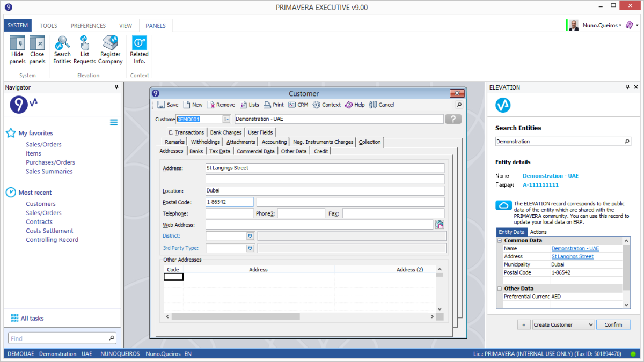Image resolution: width=644 pixels, height=362 pixels.
Task: Open Sales/Orders under My favorites
Action: (x=43, y=144)
